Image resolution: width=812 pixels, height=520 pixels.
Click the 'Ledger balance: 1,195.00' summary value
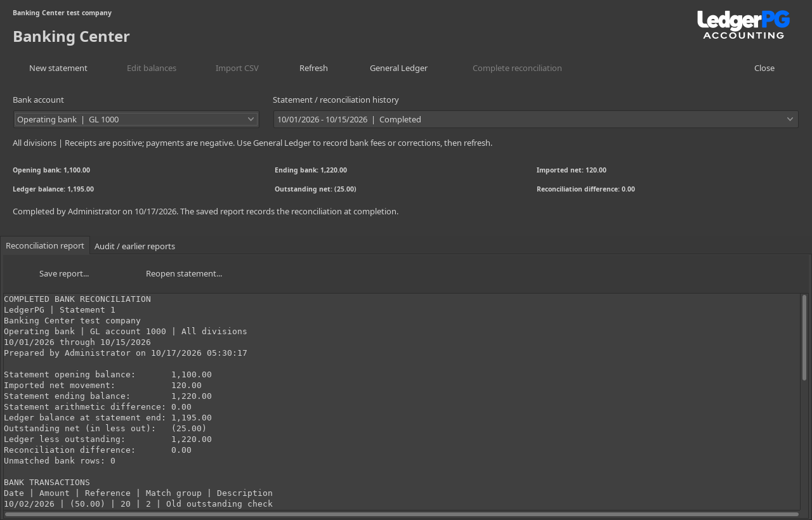point(53,189)
